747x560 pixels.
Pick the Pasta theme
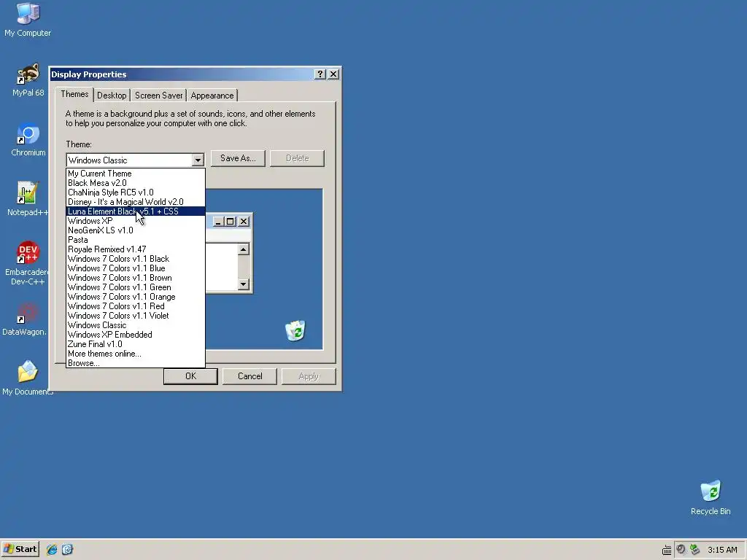point(135,240)
